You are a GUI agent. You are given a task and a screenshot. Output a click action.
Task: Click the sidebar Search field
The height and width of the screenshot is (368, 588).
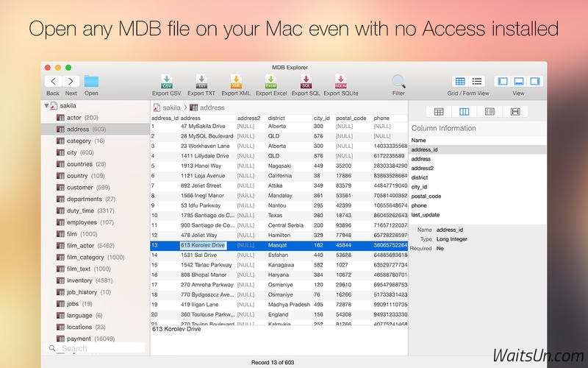point(96,348)
